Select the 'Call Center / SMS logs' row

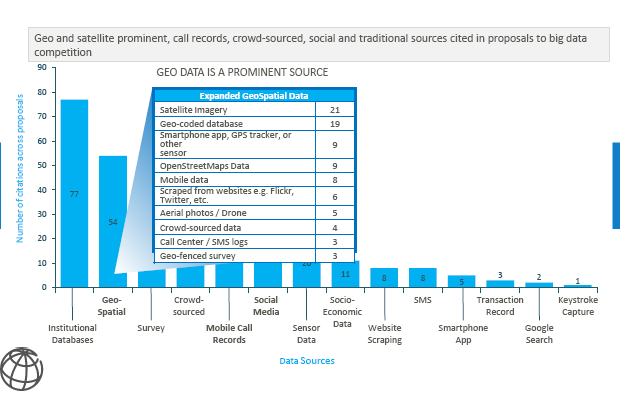pos(254,242)
